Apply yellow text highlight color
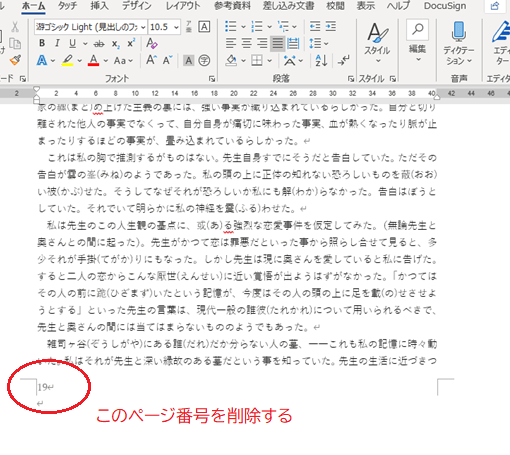Viewport: 510px width, 455px height. [x=68, y=61]
